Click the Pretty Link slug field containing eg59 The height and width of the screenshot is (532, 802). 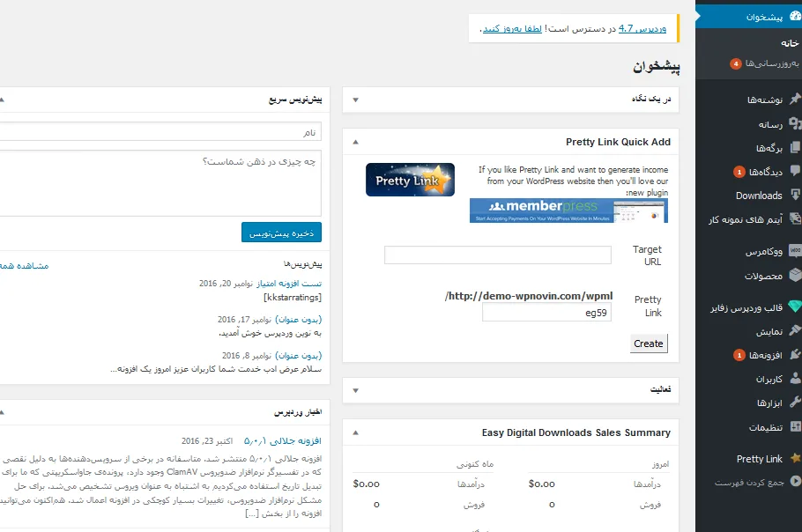[546, 313]
